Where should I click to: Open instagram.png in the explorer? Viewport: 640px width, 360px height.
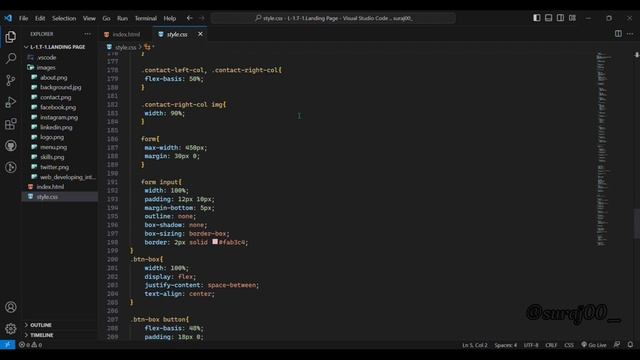59,117
